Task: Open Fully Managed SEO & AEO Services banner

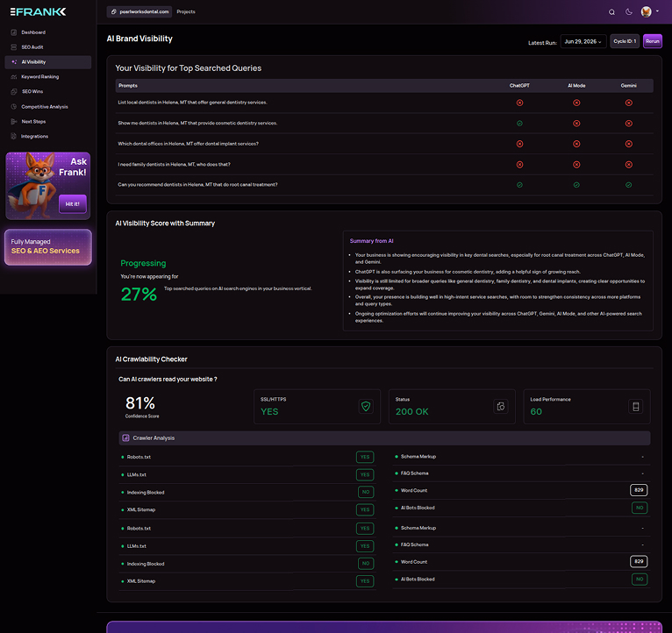Action: point(48,246)
